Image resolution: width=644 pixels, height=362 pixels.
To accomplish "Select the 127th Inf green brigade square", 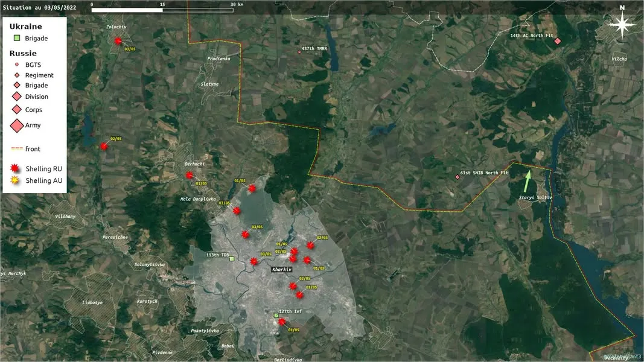I will [x=276, y=315].
